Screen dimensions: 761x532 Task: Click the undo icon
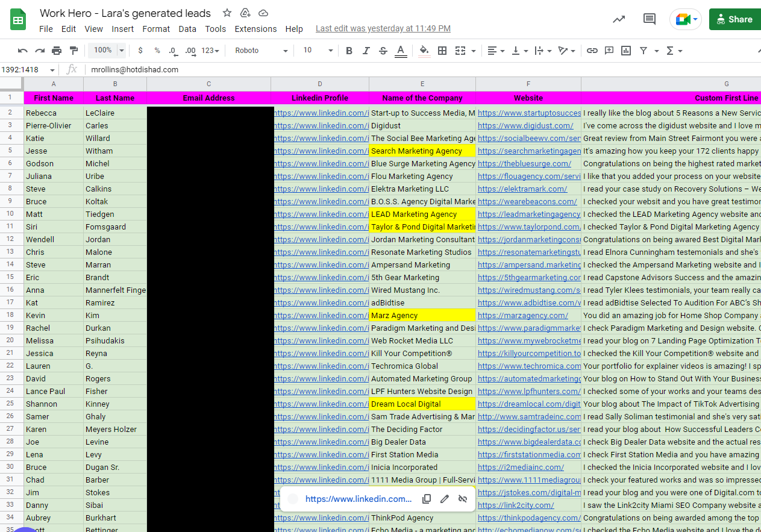tap(23, 51)
